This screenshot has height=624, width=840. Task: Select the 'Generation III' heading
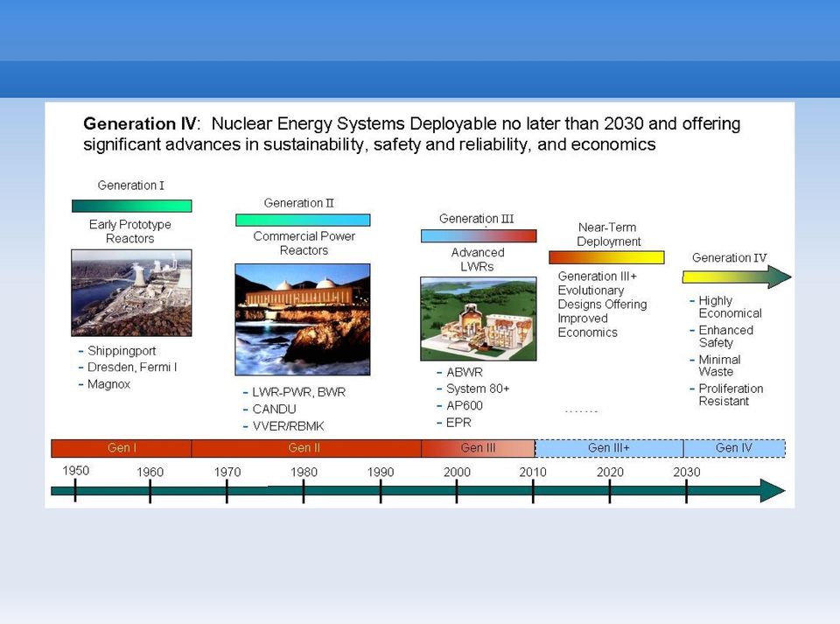pyautogui.click(x=476, y=219)
